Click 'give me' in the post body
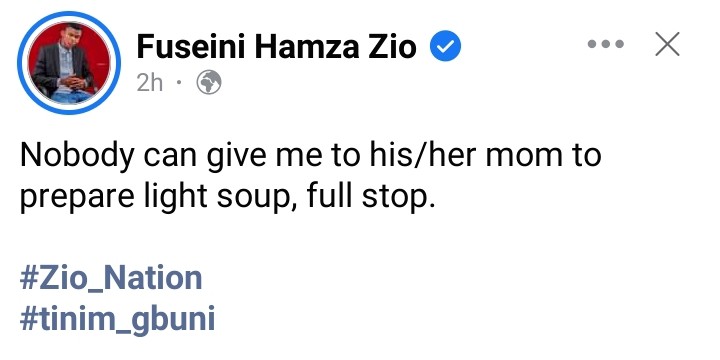This screenshot has width=720, height=360. pos(264,157)
